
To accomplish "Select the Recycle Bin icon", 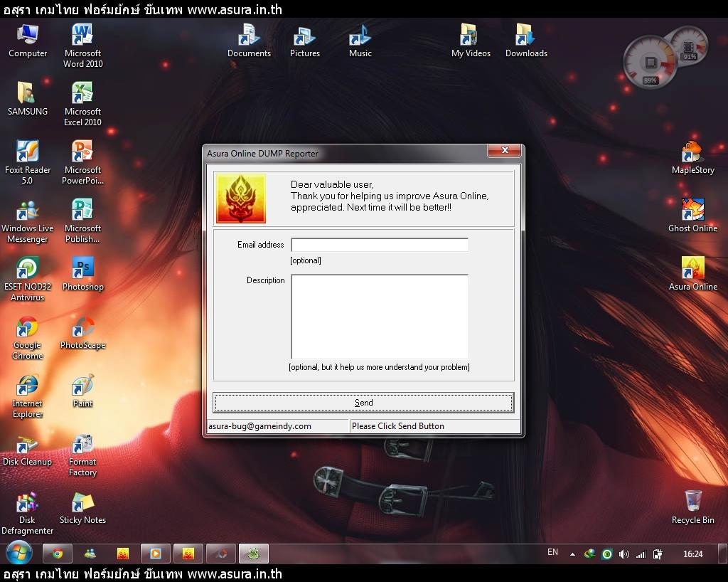I will coord(692,508).
